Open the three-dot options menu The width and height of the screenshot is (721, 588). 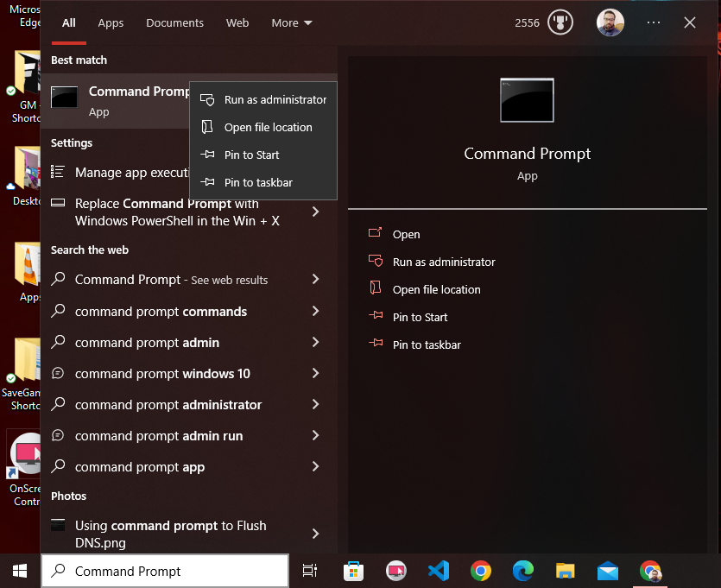654,22
